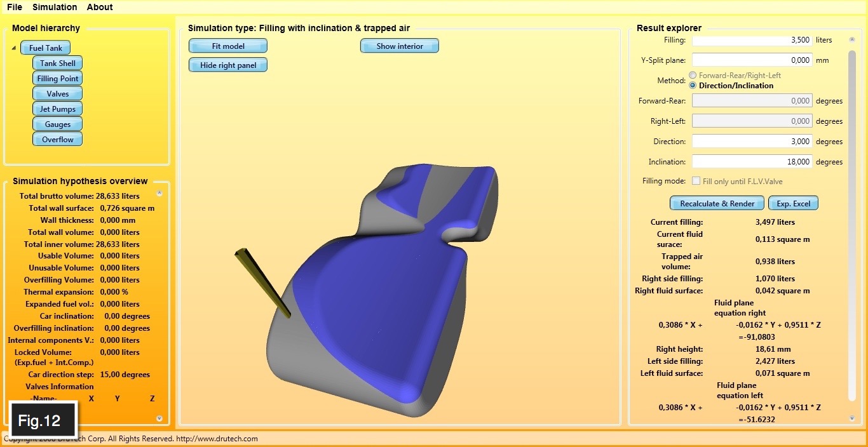The image size is (868, 447).
Task: Open the Tank Shell item
Action: point(57,63)
